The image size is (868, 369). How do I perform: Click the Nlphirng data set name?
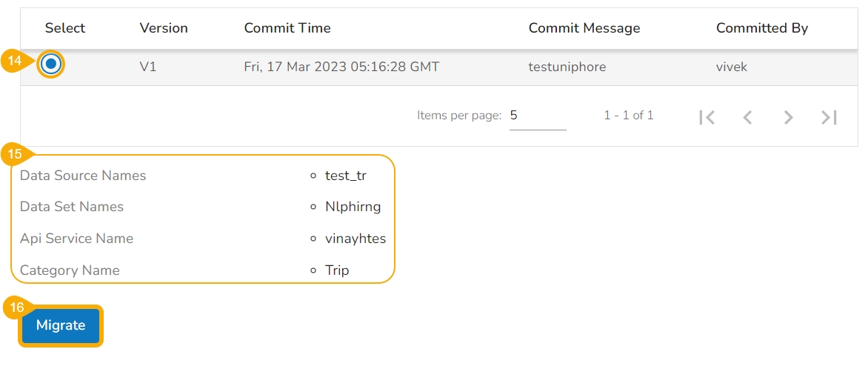click(x=353, y=207)
